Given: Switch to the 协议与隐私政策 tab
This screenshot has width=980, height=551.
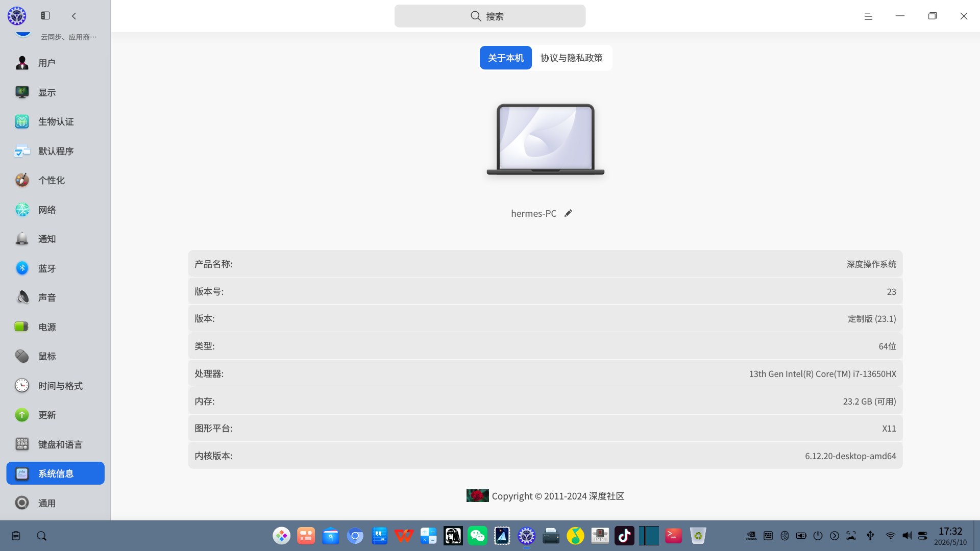Looking at the screenshot, I should [572, 58].
